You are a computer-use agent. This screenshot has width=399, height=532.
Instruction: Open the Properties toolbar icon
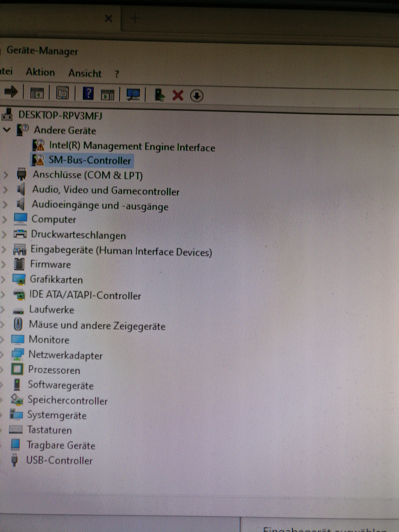tap(62, 93)
